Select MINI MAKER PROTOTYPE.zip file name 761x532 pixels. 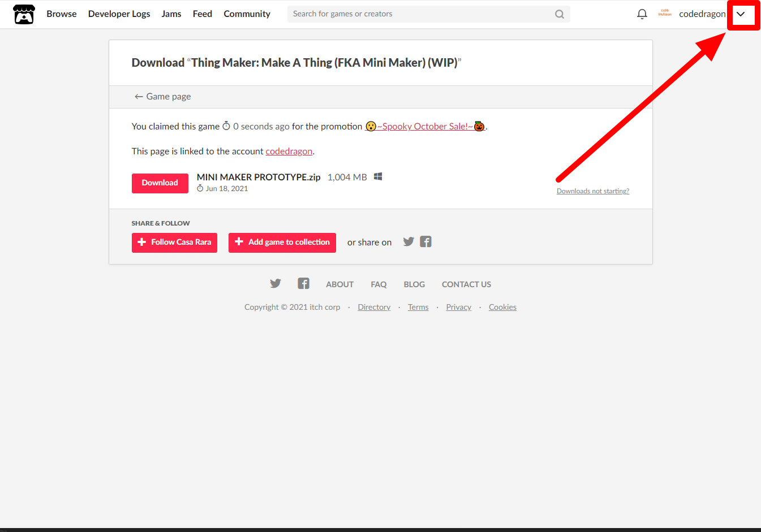259,177
